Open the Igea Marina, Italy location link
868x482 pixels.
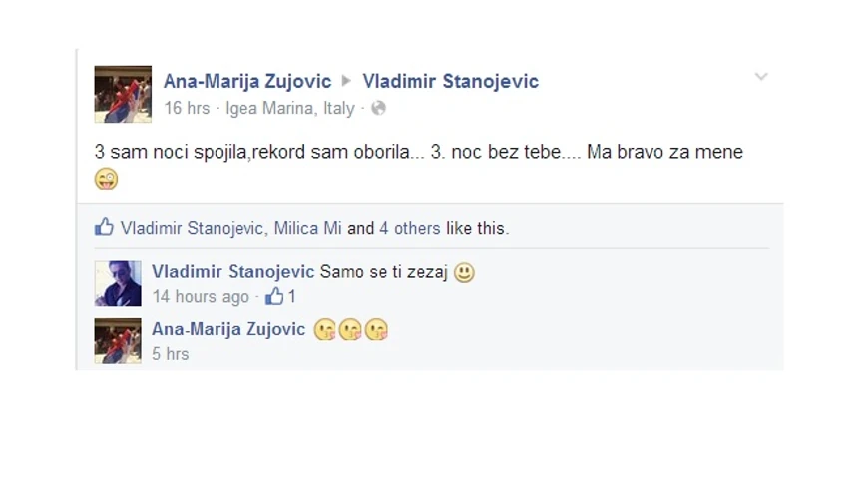(290, 108)
